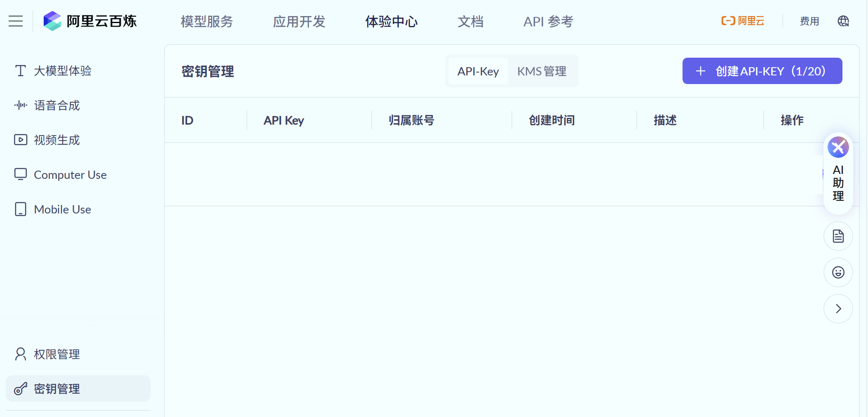
Task: Click the 归属账号 column header
Action: coord(411,120)
